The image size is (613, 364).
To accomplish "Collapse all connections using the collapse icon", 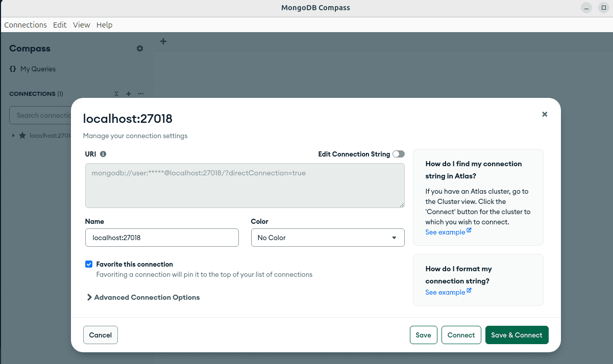I will point(116,94).
